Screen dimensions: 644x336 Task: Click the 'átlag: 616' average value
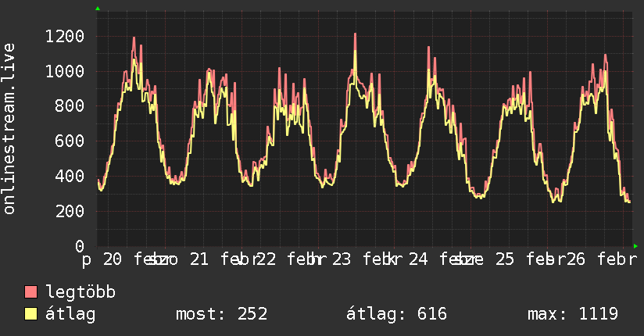[x=396, y=314]
